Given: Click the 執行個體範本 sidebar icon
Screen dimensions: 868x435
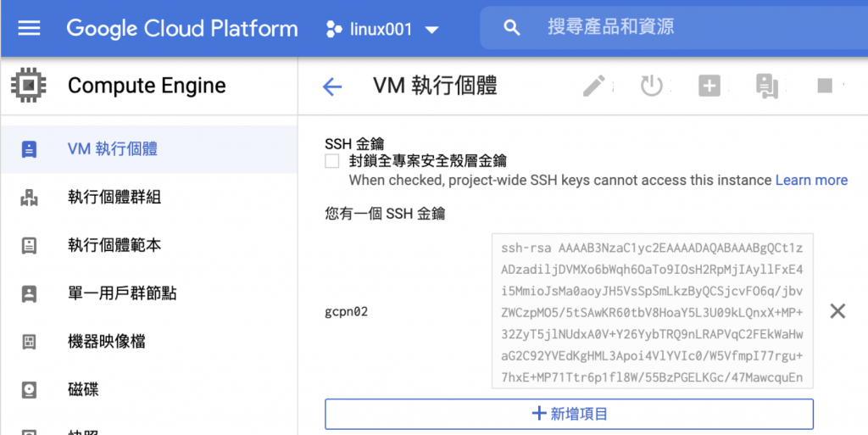Looking at the screenshot, I should point(29,246).
